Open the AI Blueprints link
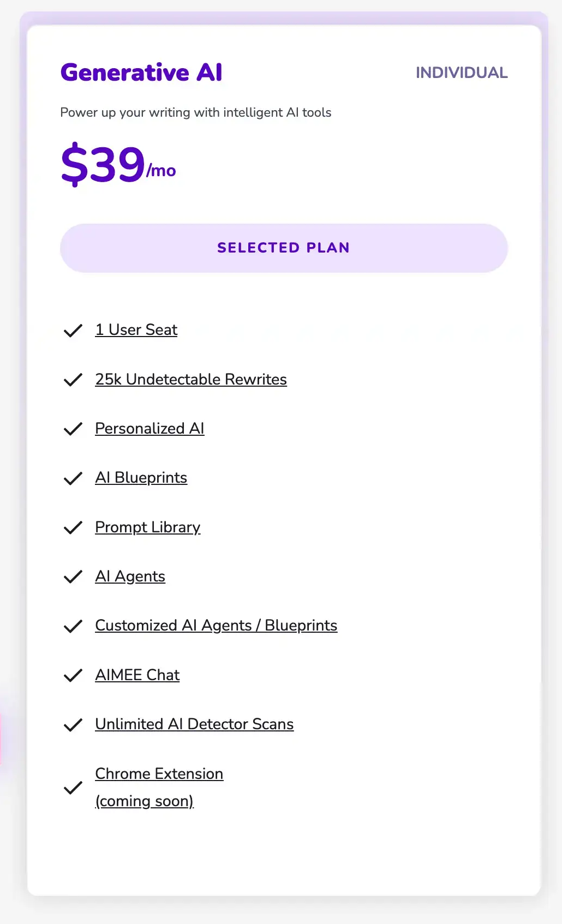Screen dimensions: 562x924 (x=141, y=478)
